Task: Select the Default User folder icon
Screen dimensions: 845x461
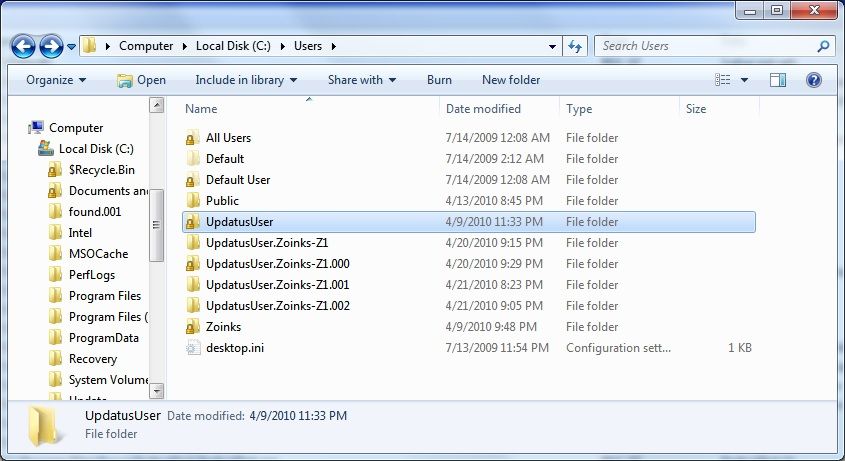Action: 192,180
